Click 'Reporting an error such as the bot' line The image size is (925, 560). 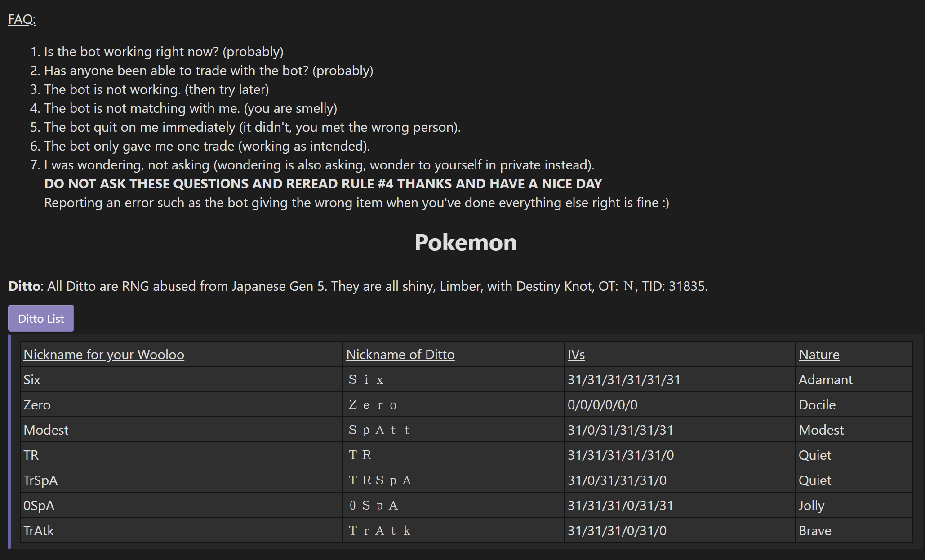[x=356, y=203]
